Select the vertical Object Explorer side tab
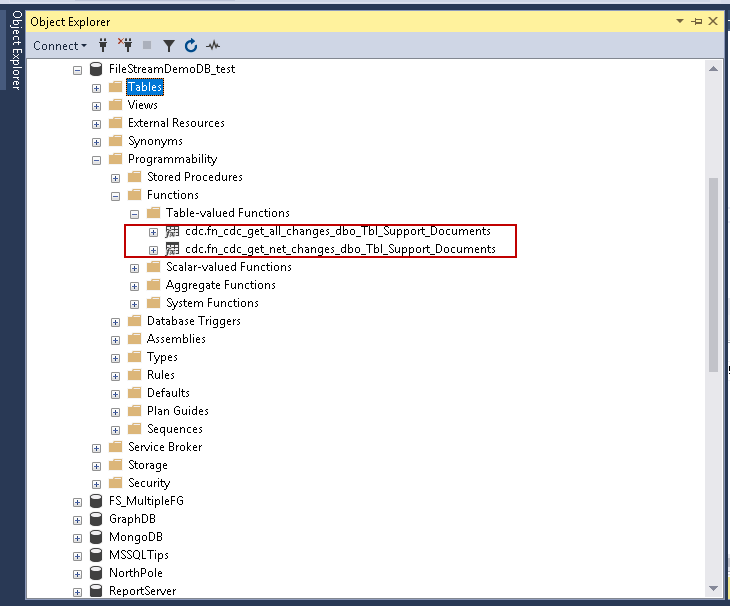 tap(16, 50)
